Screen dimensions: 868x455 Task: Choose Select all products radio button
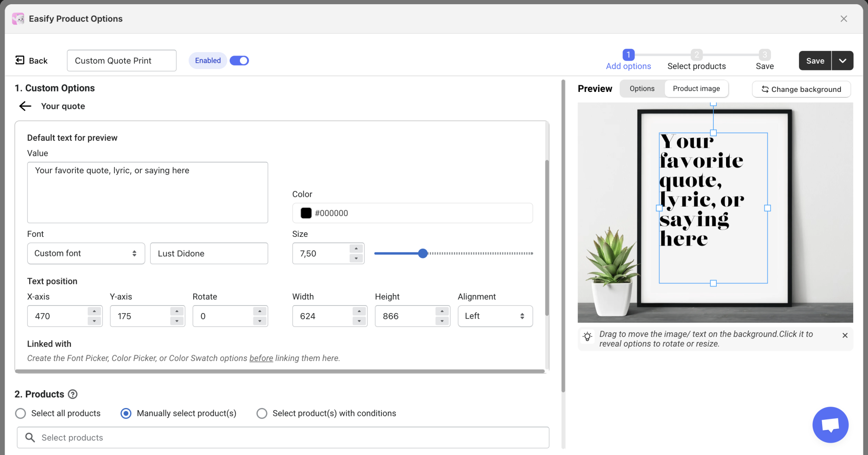coord(20,413)
